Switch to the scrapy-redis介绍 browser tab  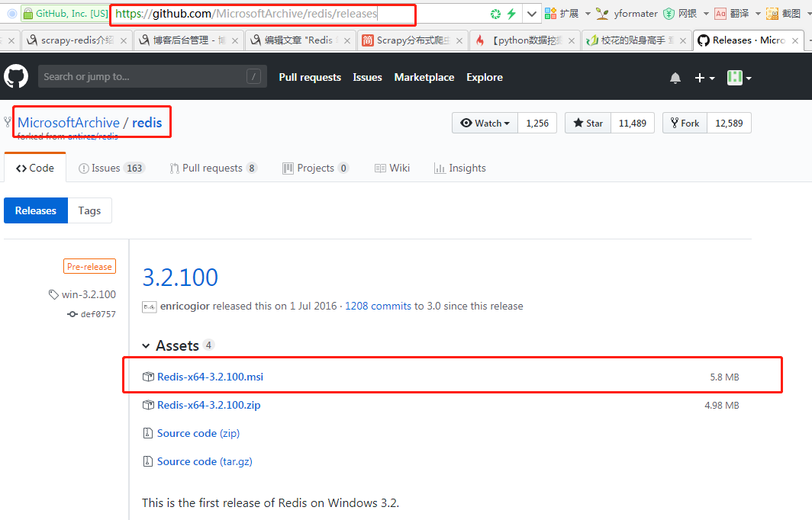[x=78, y=40]
